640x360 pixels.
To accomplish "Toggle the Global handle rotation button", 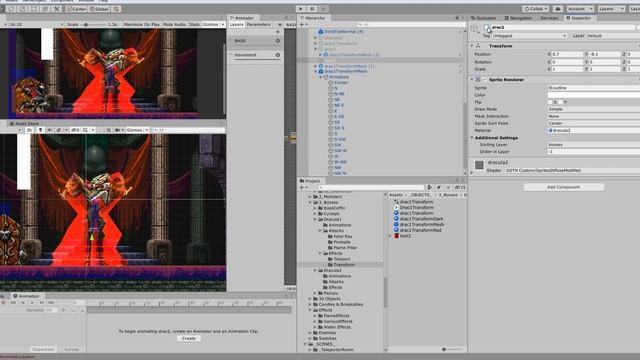I will [x=99, y=9].
